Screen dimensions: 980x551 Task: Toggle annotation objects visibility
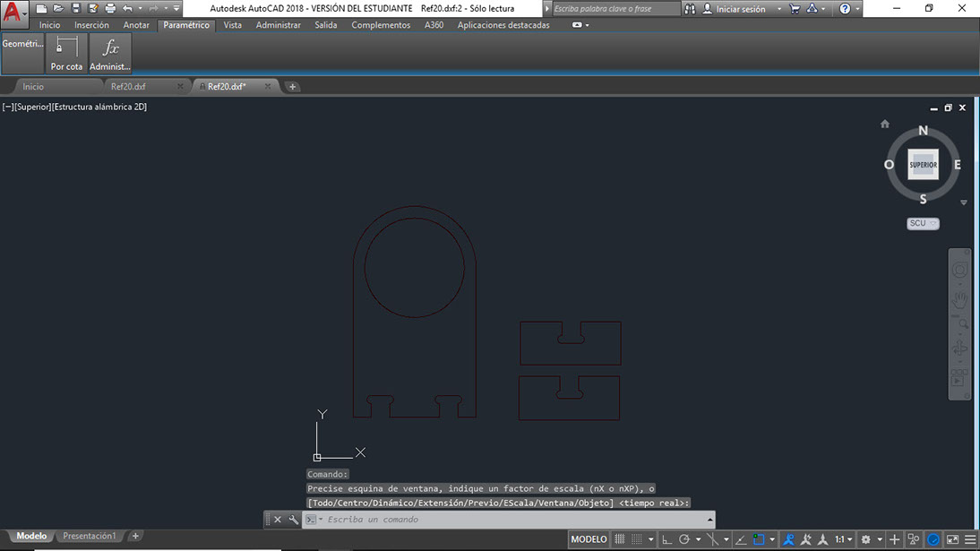click(x=789, y=539)
